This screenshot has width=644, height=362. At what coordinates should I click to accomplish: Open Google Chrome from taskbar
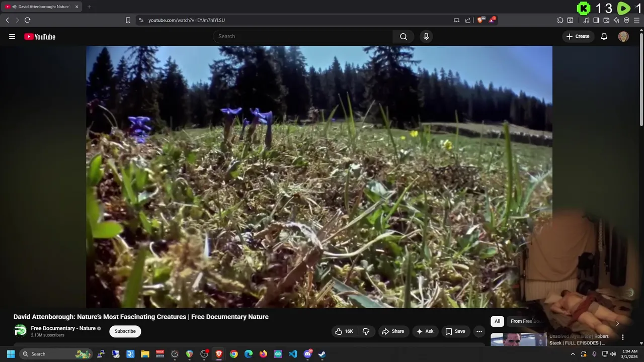[x=233, y=354]
